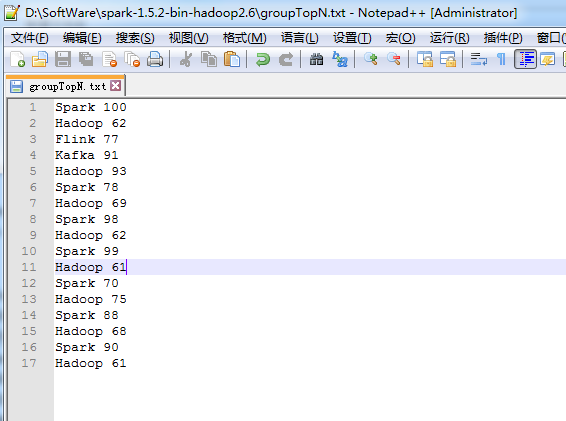Open the 搜索(S) menu
Screen dimensions: 566x421
(x=135, y=38)
